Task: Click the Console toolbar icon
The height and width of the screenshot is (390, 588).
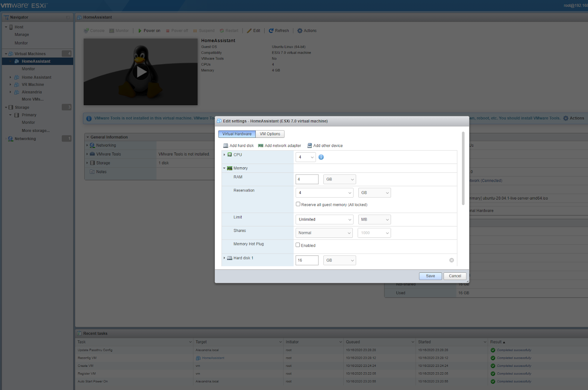Action: pos(86,31)
